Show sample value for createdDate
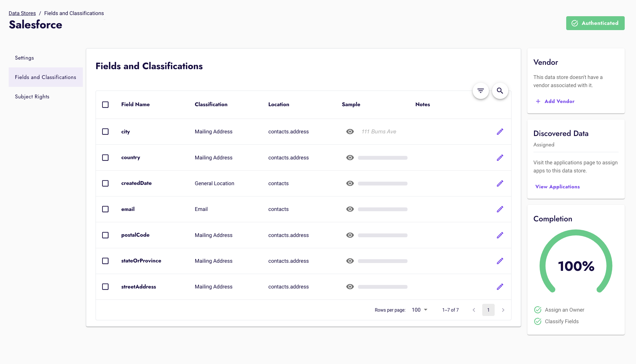636x364 pixels. point(350,183)
